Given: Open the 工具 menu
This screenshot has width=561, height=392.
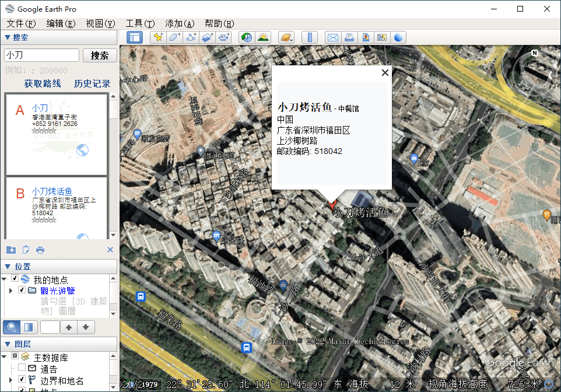Looking at the screenshot, I should click(142, 23).
